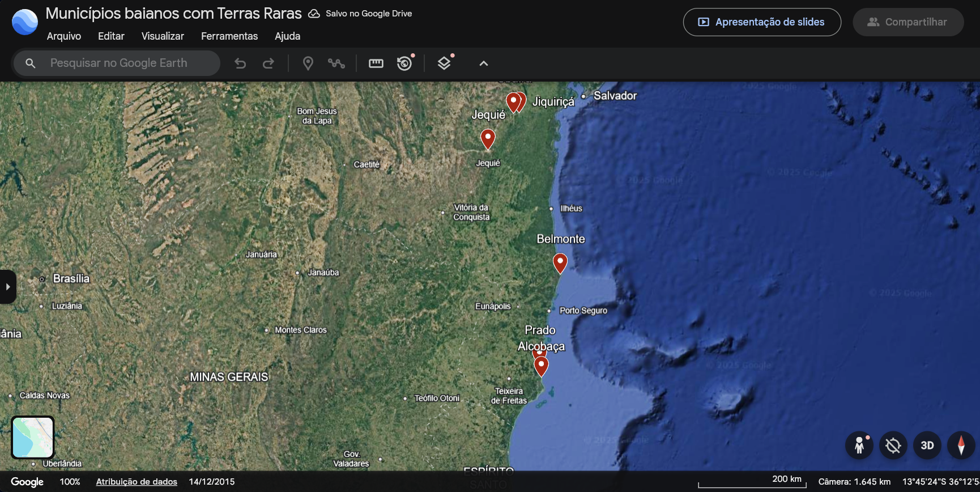Click the compass to reset north
This screenshot has width=980, height=492.
pos(961,446)
